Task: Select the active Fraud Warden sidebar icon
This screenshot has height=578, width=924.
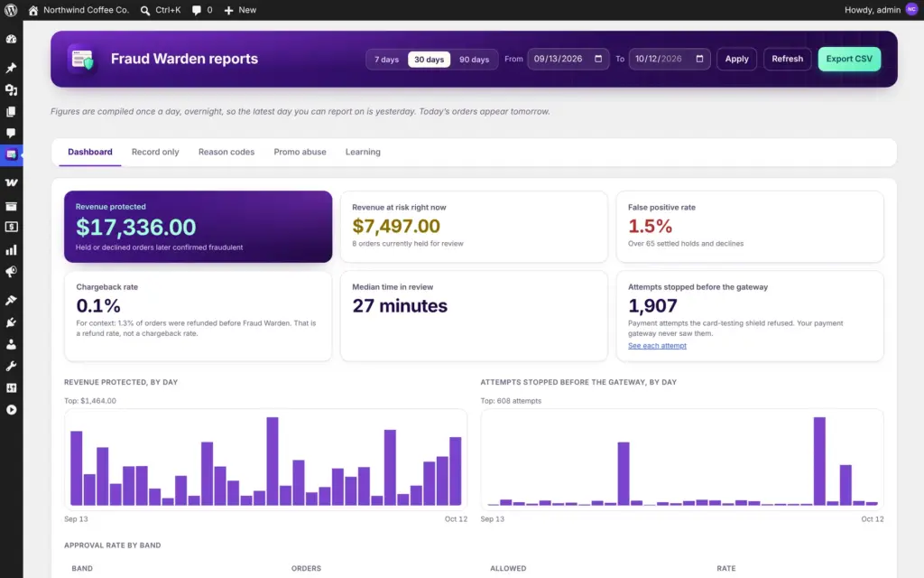Action: point(11,155)
